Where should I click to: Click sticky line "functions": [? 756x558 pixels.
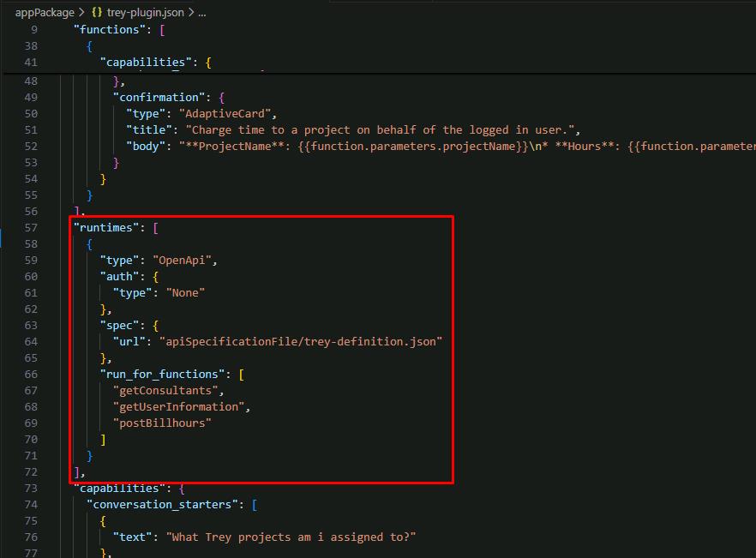point(119,29)
